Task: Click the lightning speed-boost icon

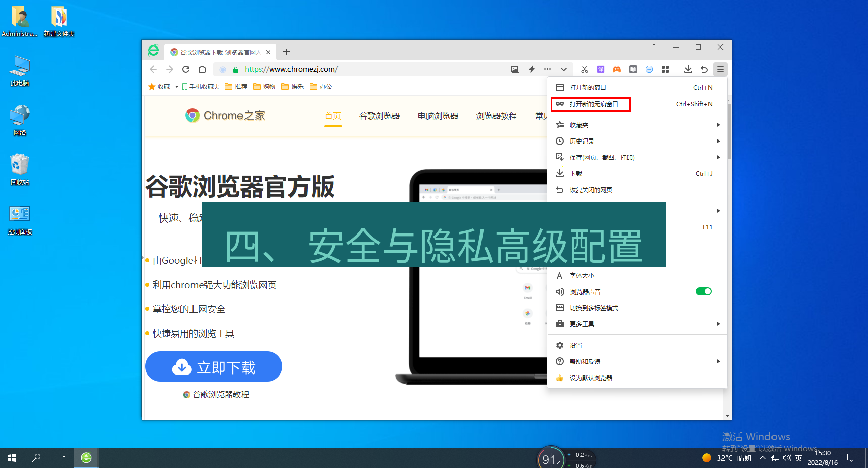Action: 531,69
